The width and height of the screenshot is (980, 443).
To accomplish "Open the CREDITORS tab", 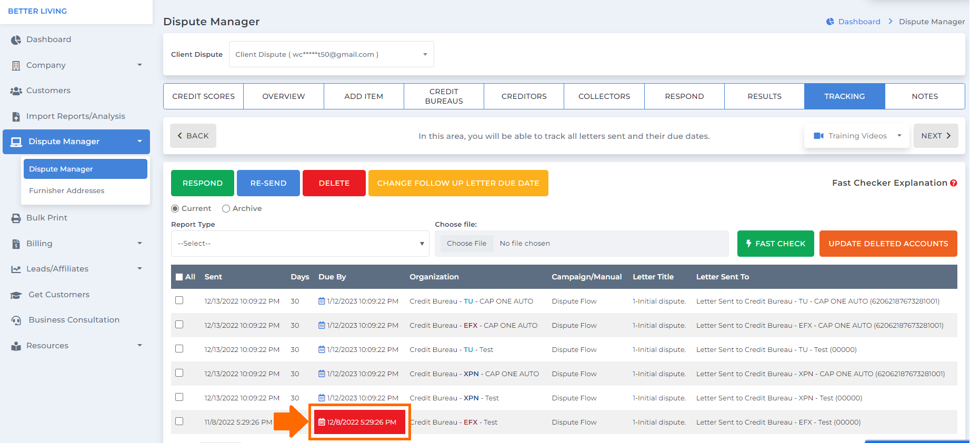I will [524, 96].
